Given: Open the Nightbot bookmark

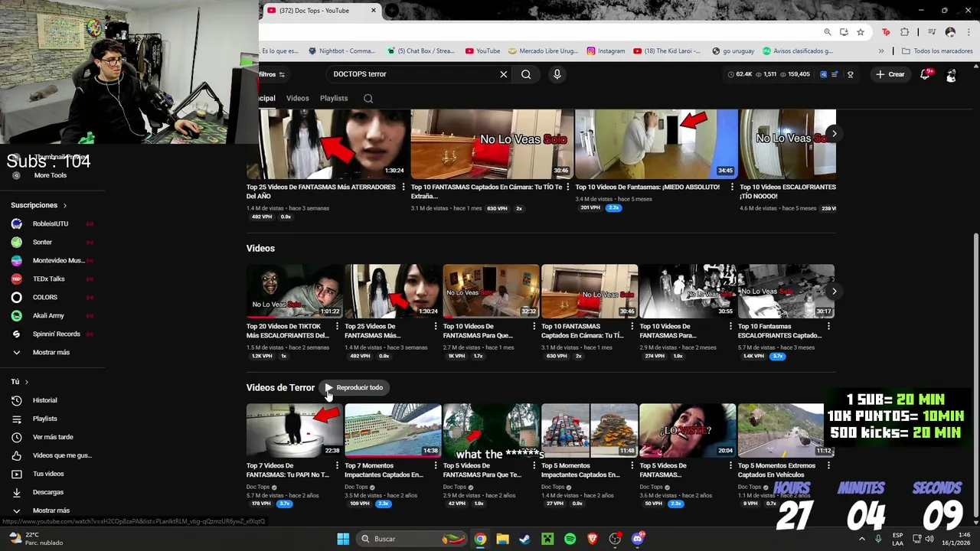Looking at the screenshot, I should pos(341,51).
